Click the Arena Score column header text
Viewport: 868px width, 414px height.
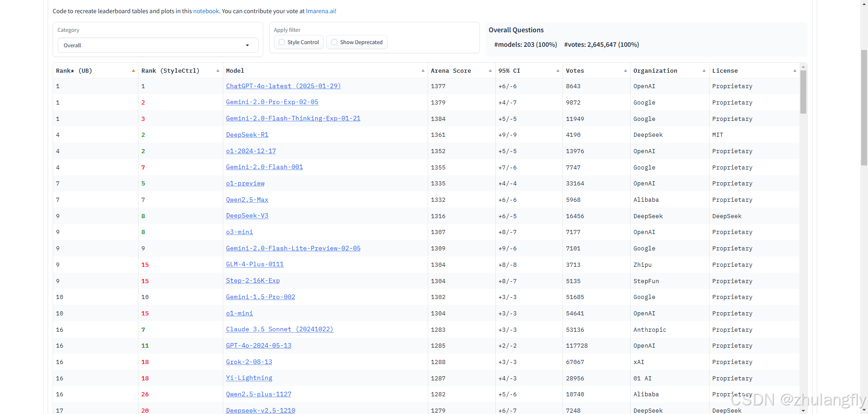[x=451, y=70]
